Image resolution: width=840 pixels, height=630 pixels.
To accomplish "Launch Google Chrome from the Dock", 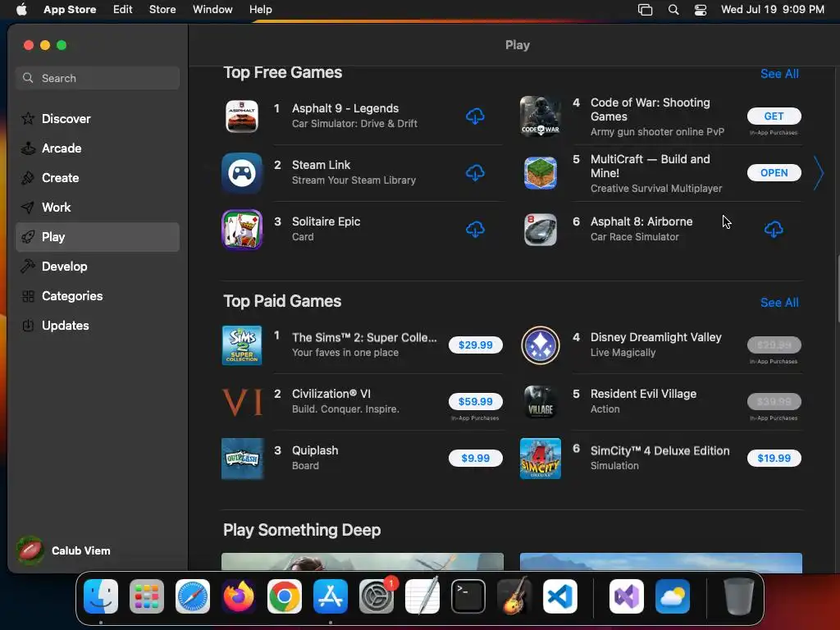I will click(285, 596).
